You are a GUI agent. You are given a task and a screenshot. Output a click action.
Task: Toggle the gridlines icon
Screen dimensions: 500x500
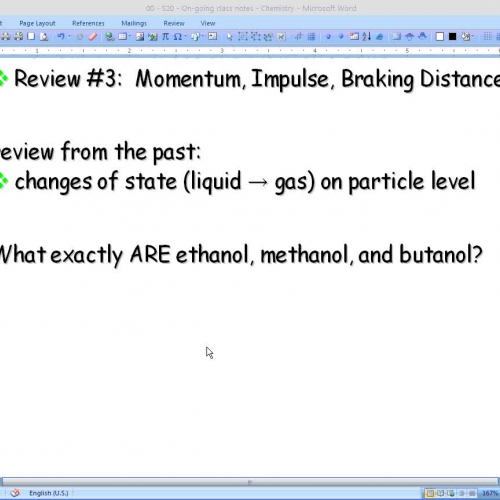[x=311, y=37]
